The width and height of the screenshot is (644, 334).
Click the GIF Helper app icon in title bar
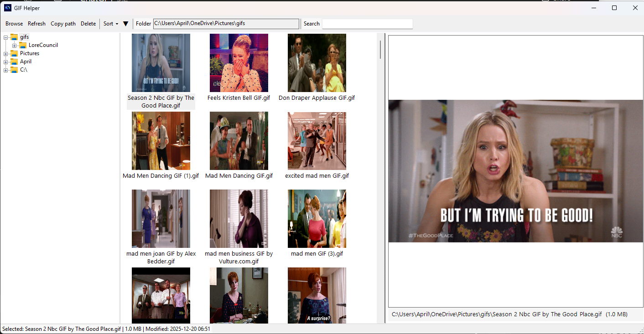8,8
